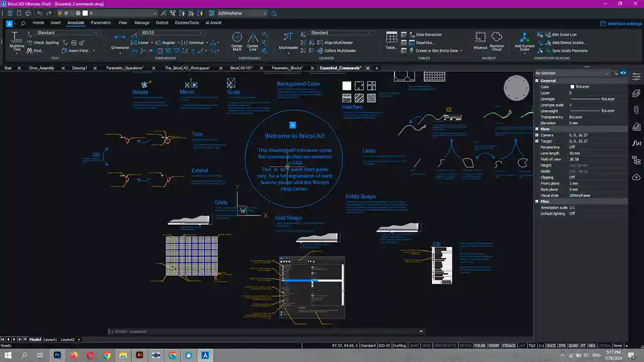Toggle ORTHO mode in status bar
Viewport: 644px width, 362px height.
pos(465,346)
